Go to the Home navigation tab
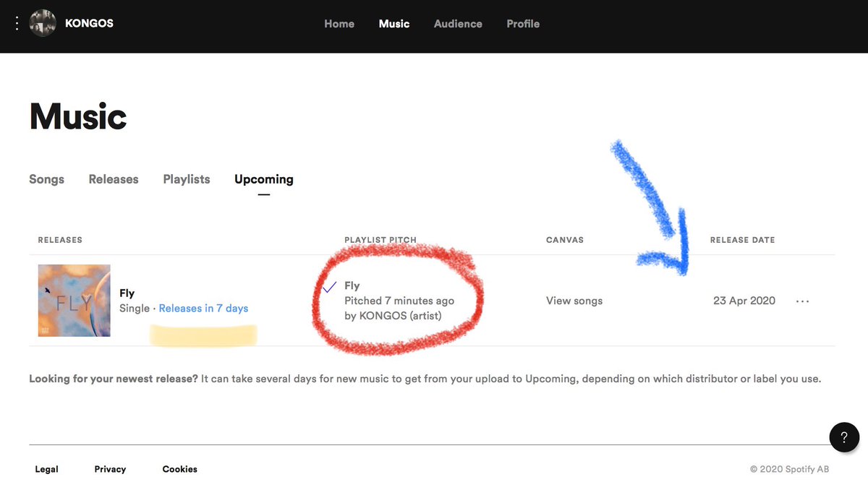The width and height of the screenshot is (868, 482). tap(339, 24)
